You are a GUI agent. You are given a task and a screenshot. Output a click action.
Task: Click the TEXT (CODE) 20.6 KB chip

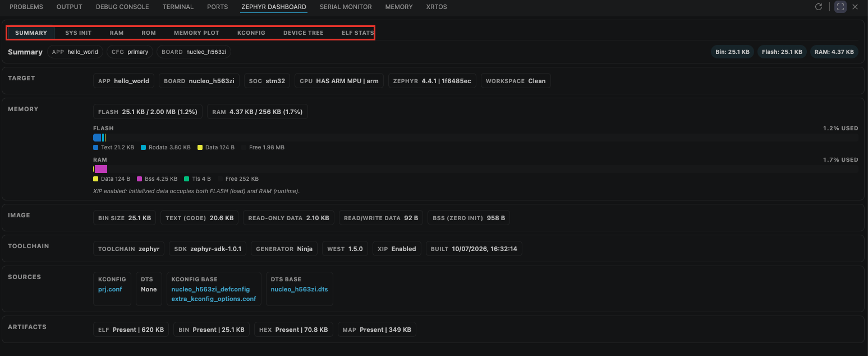(200, 218)
